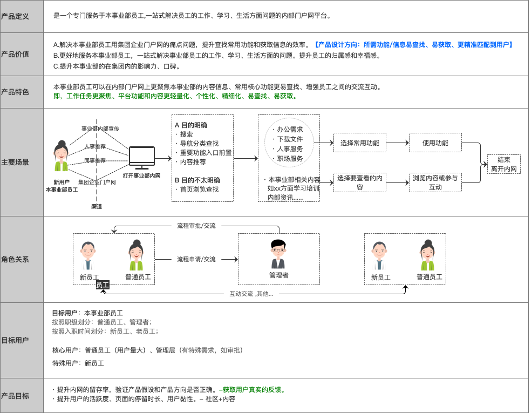Viewport: 532px width, 413px height.
Task: Click the 内容推荐 bullet item
Action: (x=193, y=162)
